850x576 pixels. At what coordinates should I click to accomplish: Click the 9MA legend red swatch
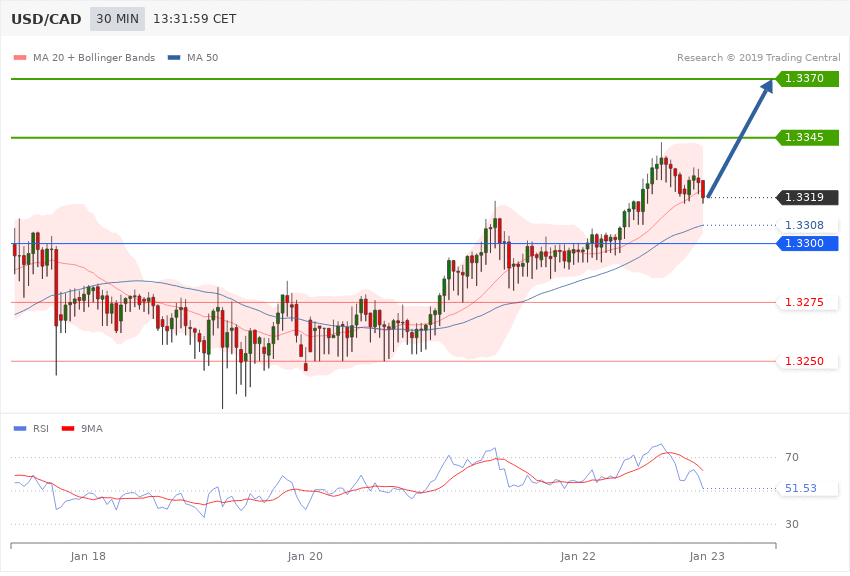pos(68,429)
